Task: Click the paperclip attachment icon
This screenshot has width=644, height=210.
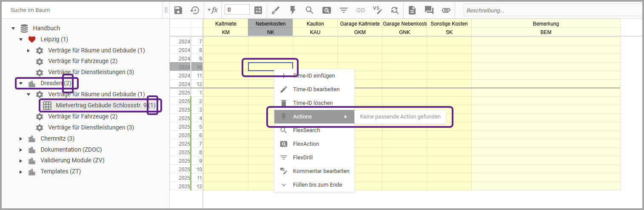Action: (446, 10)
